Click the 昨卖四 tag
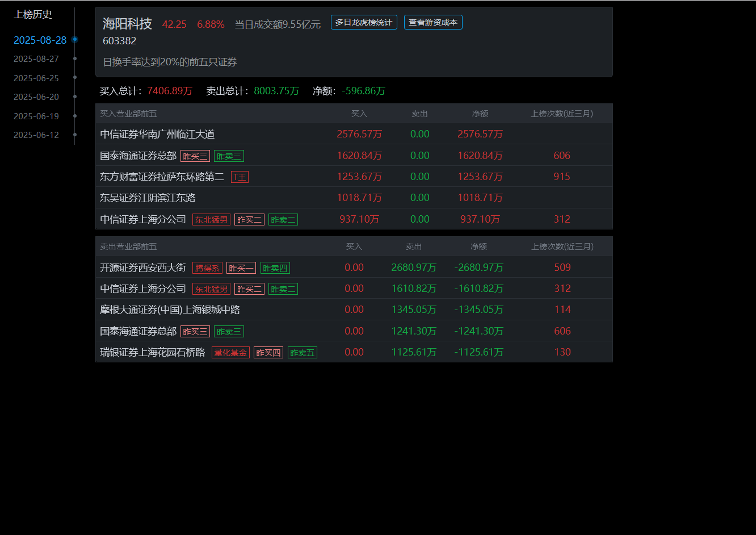This screenshot has height=535, width=756. (275, 268)
